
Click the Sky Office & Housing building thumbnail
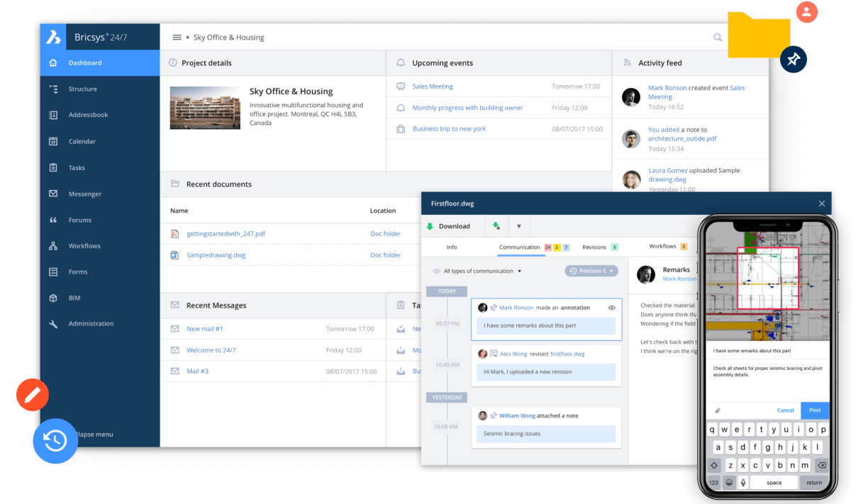point(205,108)
